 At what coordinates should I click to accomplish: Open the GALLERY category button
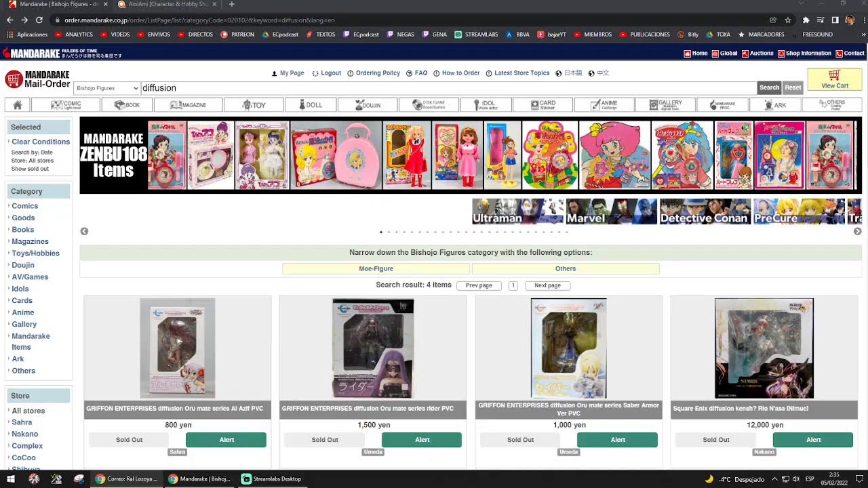point(665,105)
